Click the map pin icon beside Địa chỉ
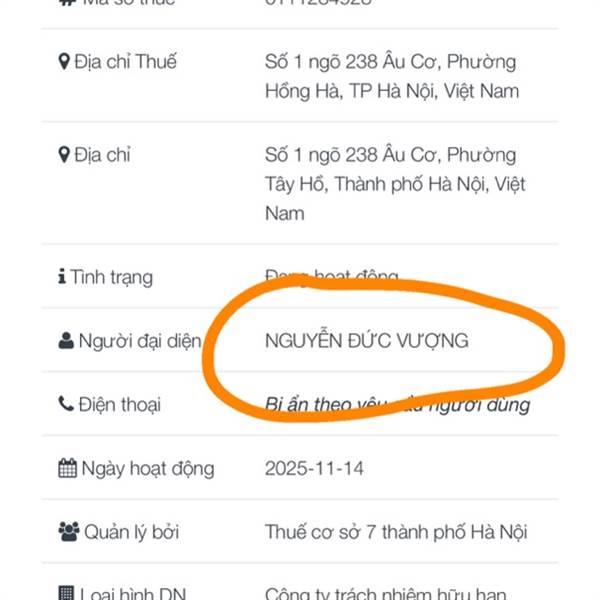 pyautogui.click(x=65, y=155)
